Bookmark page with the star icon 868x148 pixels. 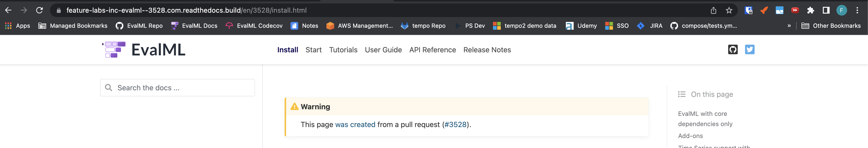coord(729,10)
